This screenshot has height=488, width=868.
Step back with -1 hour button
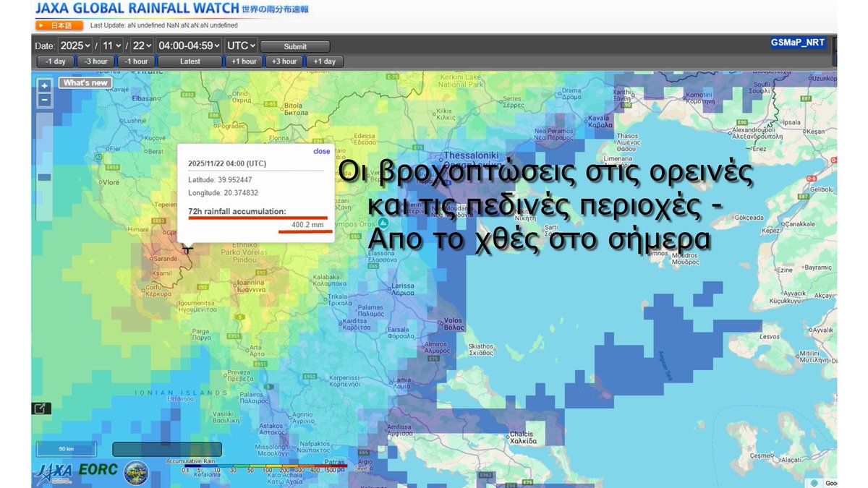tap(135, 61)
